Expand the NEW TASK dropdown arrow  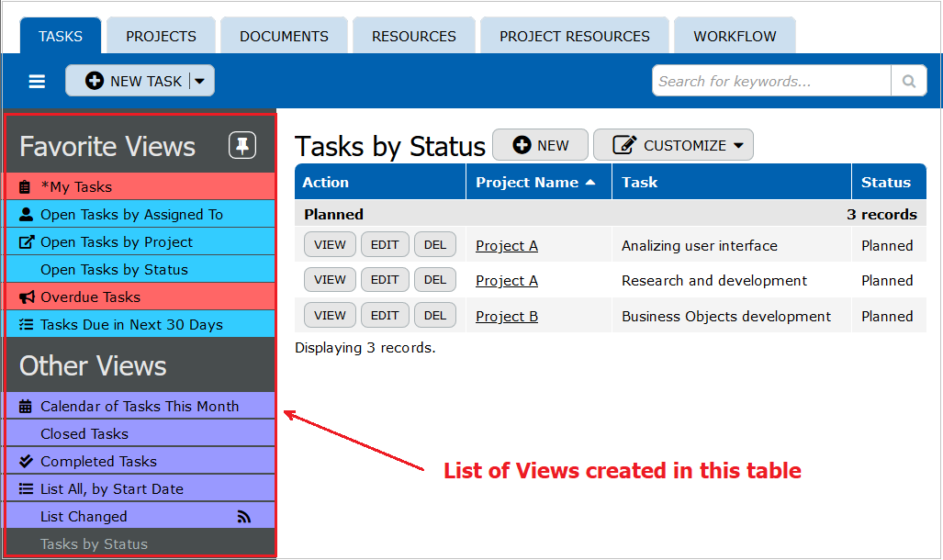point(199,81)
